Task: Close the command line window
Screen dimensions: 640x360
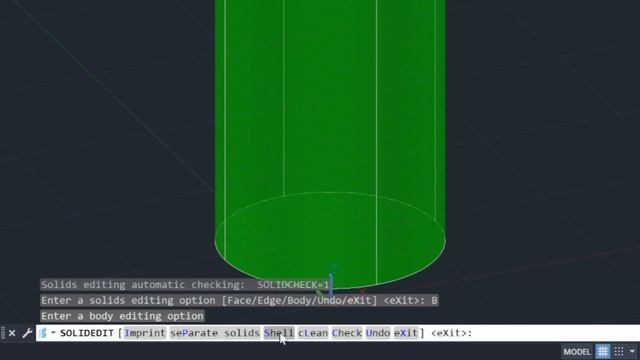Action: pyautogui.click(x=12, y=333)
